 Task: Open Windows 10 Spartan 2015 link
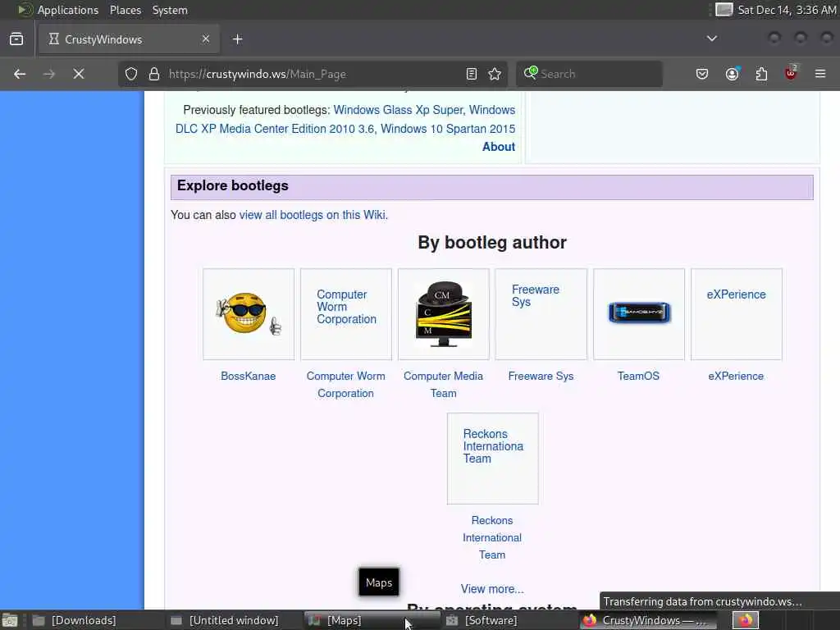coord(448,129)
